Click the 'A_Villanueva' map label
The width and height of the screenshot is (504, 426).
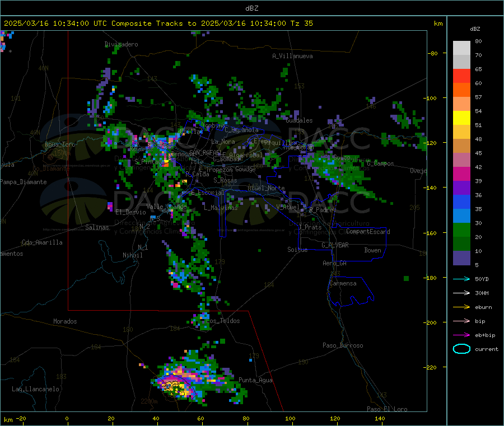click(x=292, y=56)
